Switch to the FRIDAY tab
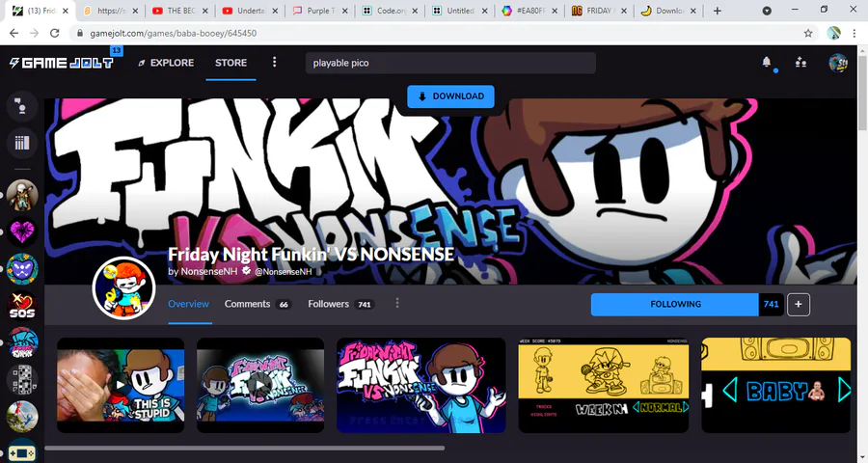Viewport: 868px width, 463px height. pos(600,11)
